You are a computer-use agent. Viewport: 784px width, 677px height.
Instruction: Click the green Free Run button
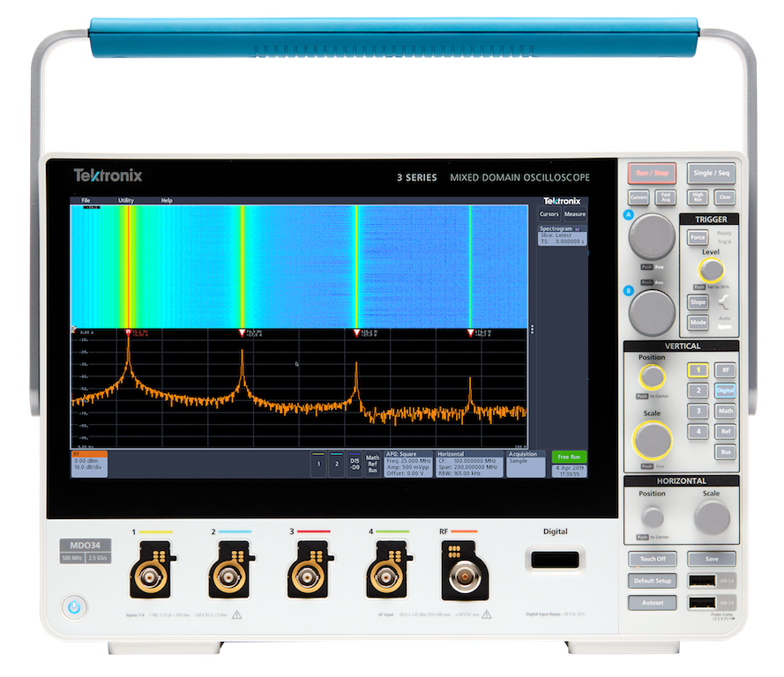(569, 457)
